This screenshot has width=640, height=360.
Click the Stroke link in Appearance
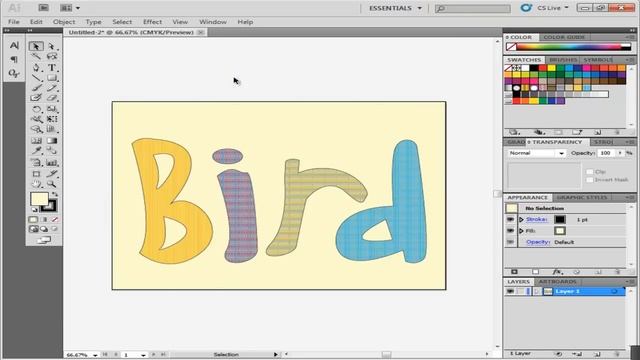click(536, 220)
